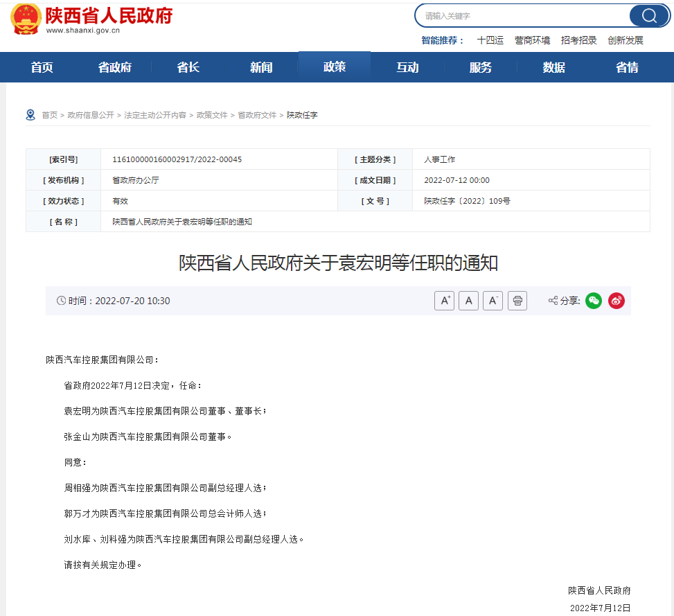The width and height of the screenshot is (674, 616).
Task: Open the 首页 navigation menu item
Action: pos(41,67)
